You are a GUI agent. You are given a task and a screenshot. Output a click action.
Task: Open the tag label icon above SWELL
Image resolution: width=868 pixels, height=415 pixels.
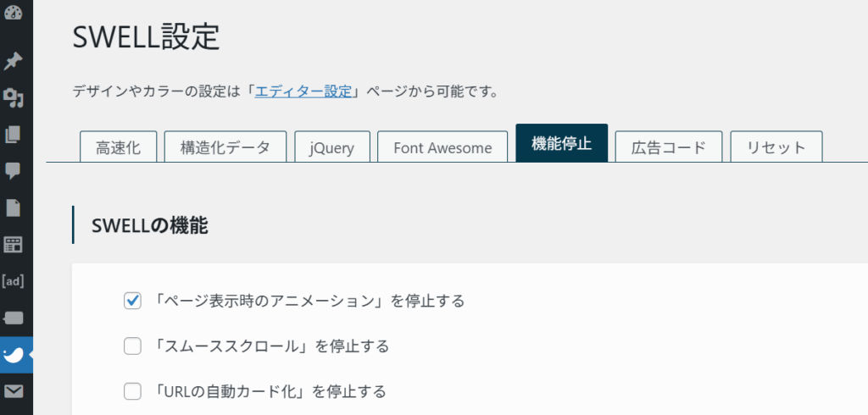pyautogui.click(x=13, y=318)
